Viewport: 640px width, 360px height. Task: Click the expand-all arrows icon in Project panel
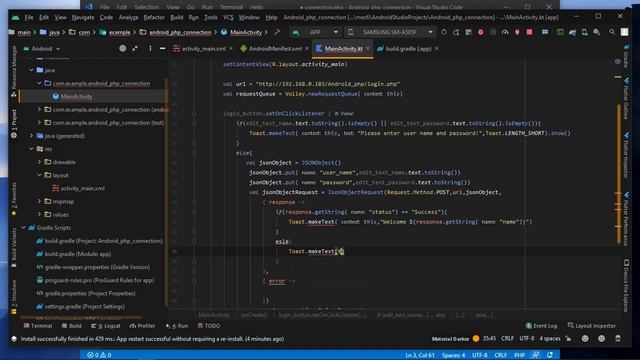pyautogui.click(x=135, y=49)
